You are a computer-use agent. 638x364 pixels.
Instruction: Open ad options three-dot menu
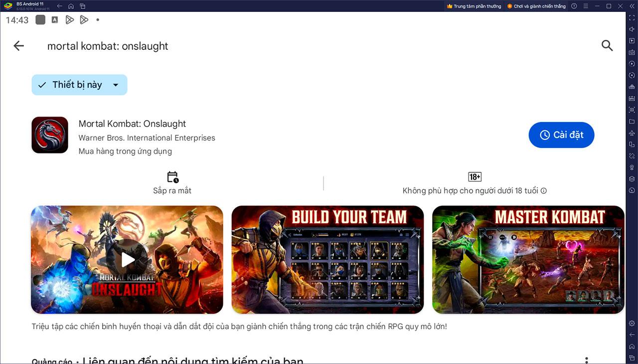tap(587, 360)
